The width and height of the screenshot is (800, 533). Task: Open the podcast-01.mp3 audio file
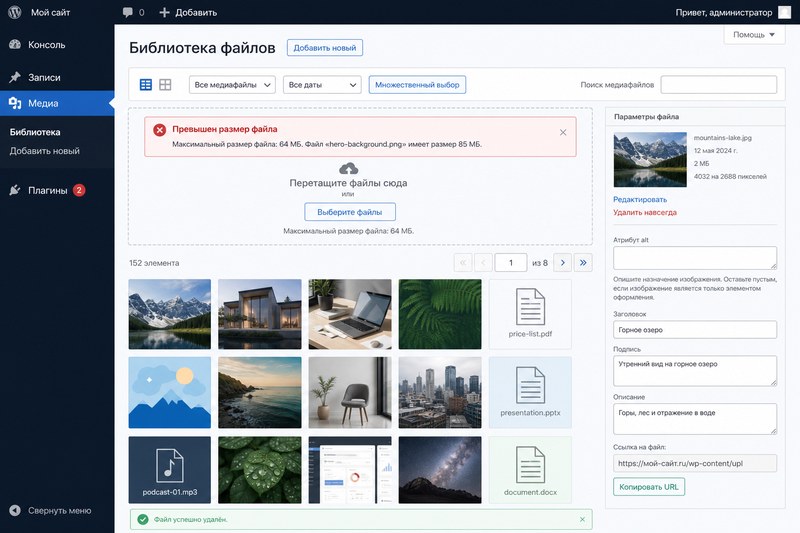click(169, 470)
